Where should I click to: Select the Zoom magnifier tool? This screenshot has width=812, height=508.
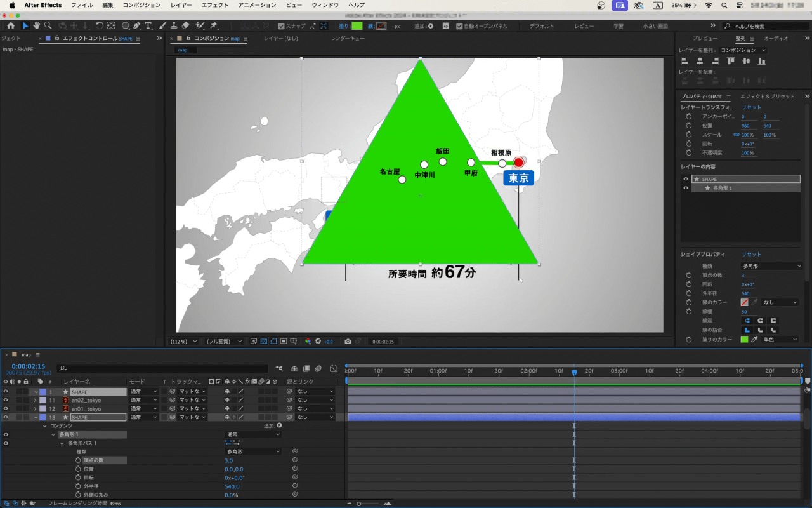click(x=48, y=25)
